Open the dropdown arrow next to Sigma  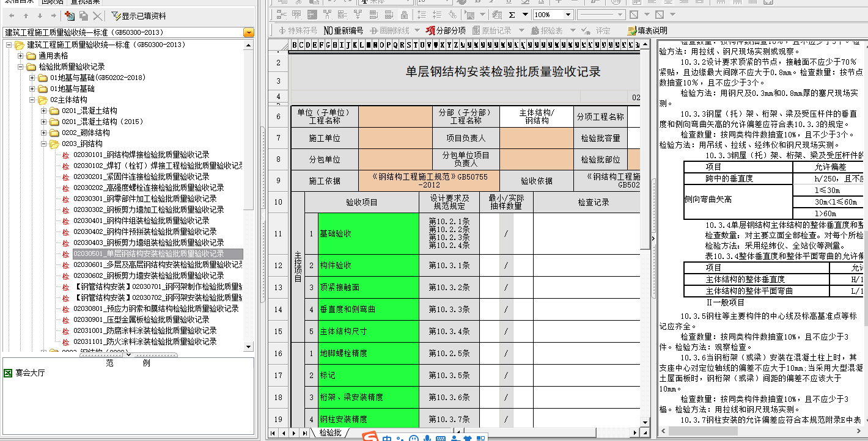click(x=524, y=15)
